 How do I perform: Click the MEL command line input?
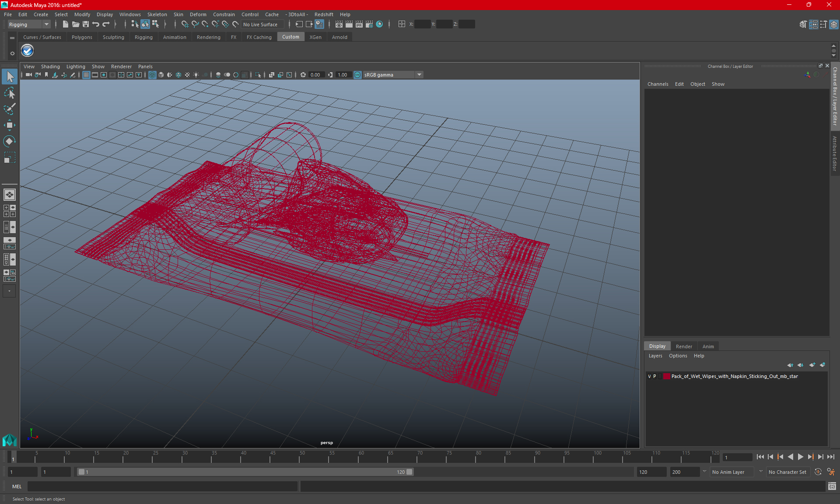click(x=162, y=486)
